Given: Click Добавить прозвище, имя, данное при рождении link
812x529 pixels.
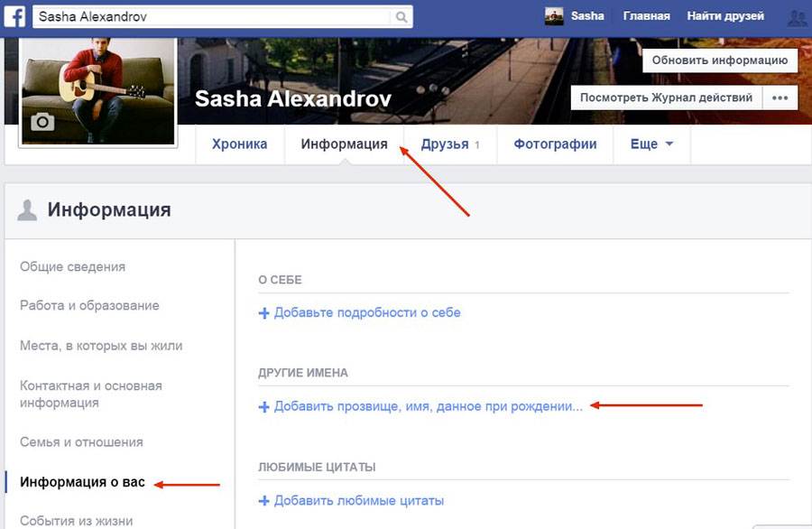Looking at the screenshot, I should [428, 407].
